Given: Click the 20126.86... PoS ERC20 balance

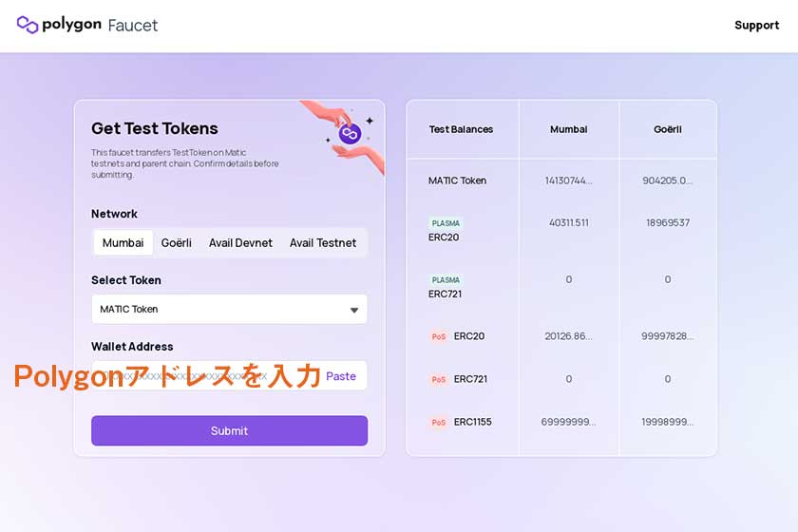Looking at the screenshot, I should pyautogui.click(x=568, y=336).
